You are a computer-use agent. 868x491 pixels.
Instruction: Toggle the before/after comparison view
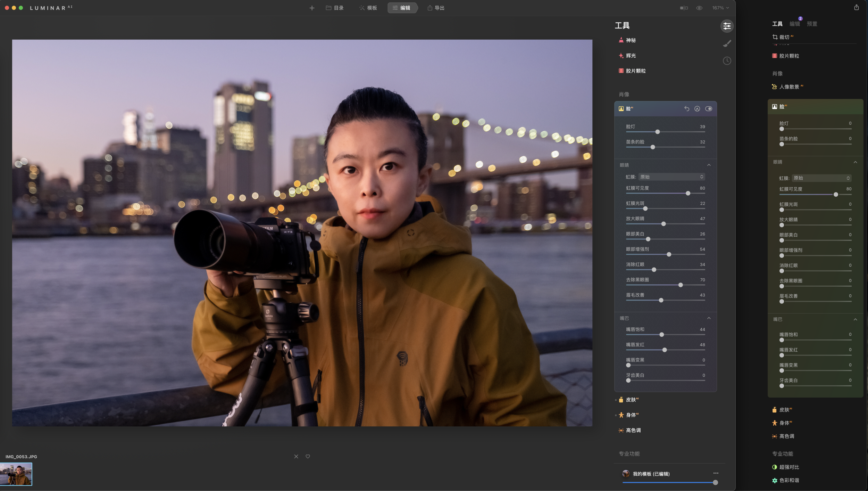(683, 7)
